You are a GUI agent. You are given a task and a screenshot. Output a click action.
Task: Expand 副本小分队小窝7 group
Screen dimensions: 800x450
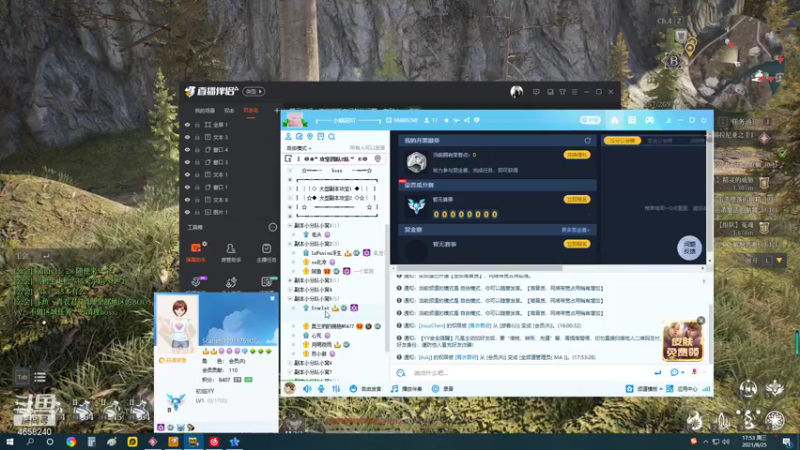[290, 372]
